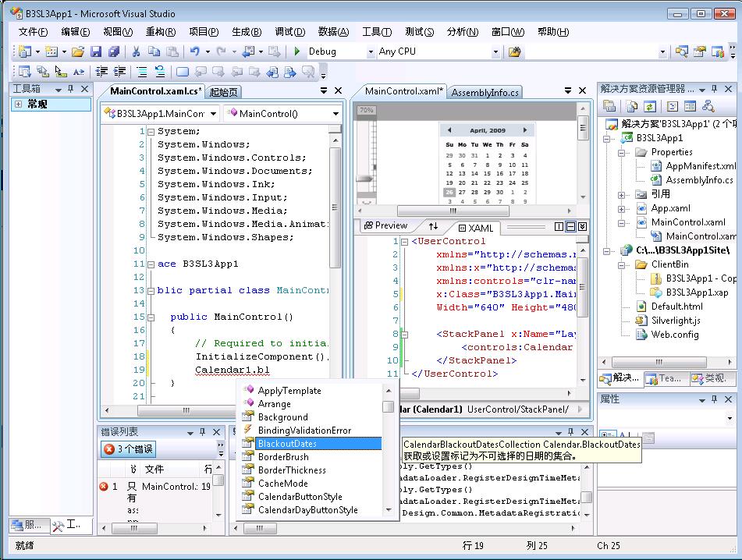Switch designer to horizontal split view
The width and height of the screenshot is (742, 560).
570,226
